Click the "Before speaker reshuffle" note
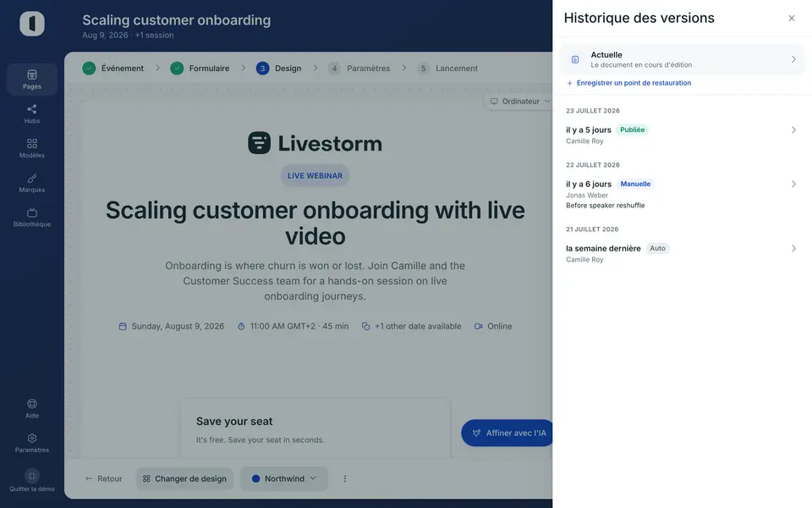This screenshot has width=812, height=508. coord(606,206)
